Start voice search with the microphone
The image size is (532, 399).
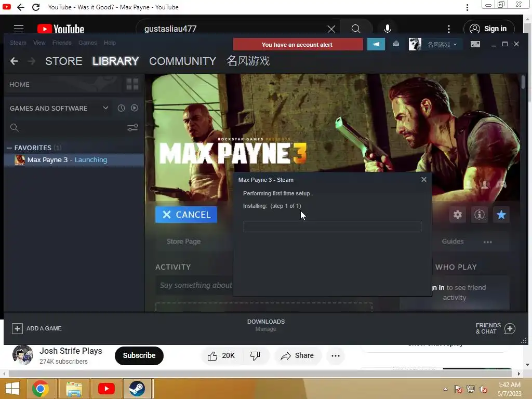[387, 29]
